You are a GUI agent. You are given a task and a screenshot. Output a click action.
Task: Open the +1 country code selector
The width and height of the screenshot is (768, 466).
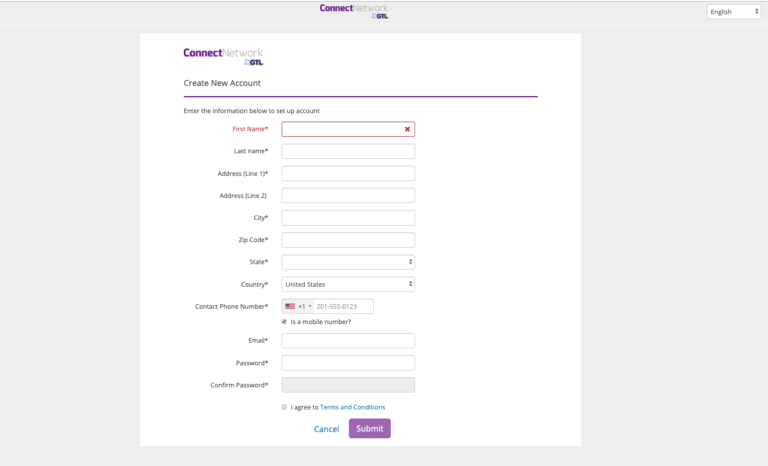pyautogui.click(x=298, y=306)
